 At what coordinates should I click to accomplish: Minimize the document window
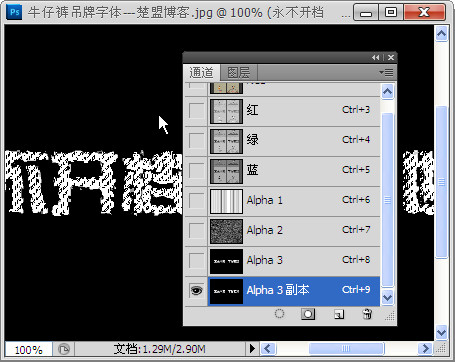tap(366, 13)
